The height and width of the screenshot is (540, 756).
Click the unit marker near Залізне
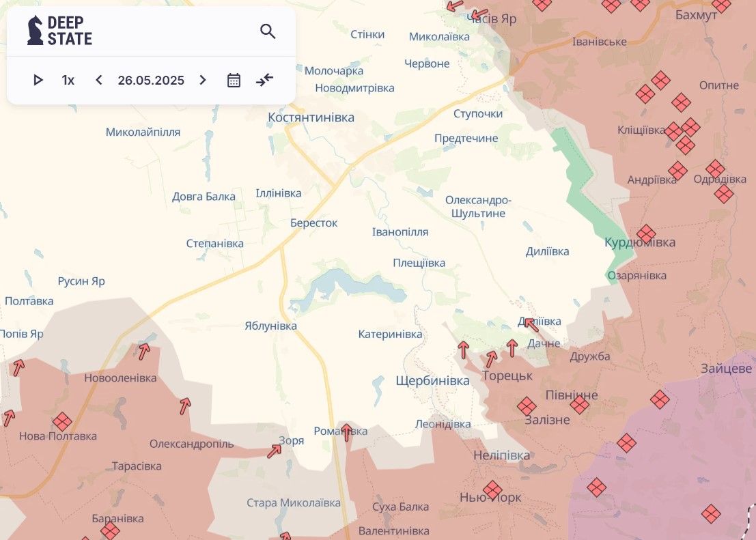(x=527, y=406)
